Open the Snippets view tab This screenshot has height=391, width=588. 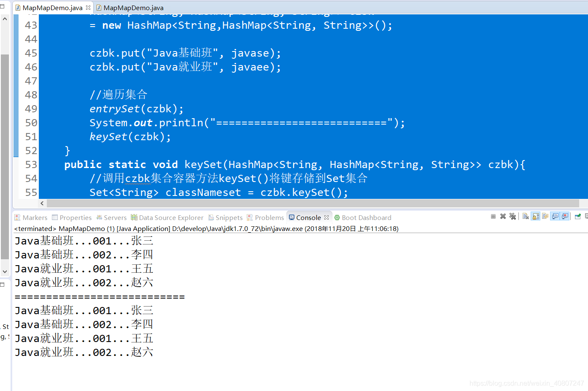[225, 217]
